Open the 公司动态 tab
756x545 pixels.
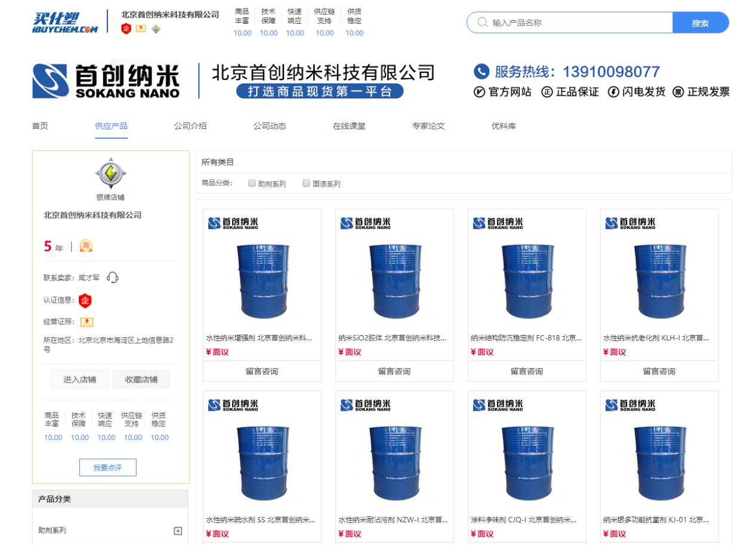coord(270,126)
